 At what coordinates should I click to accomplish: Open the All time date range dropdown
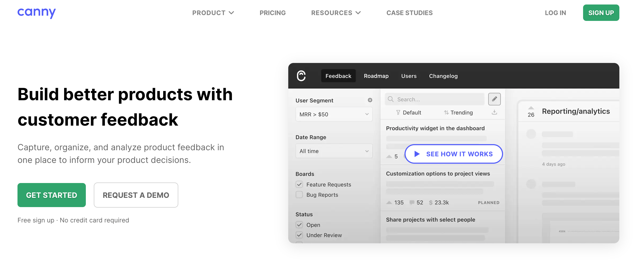(334, 151)
